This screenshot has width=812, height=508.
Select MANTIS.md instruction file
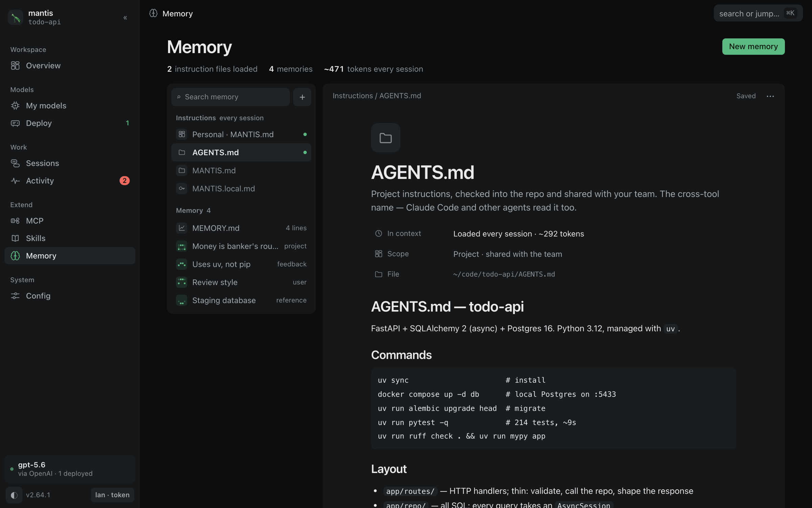click(x=241, y=171)
